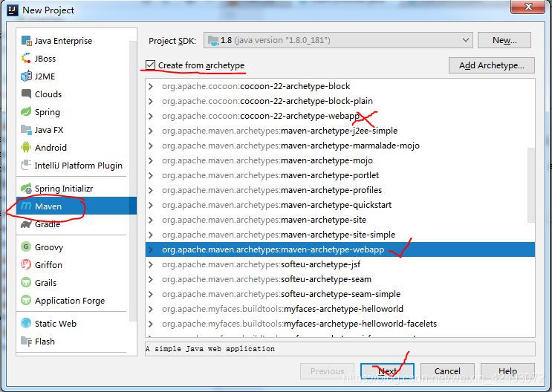Select the IntelliJ Platform Plugin icon

26,165
